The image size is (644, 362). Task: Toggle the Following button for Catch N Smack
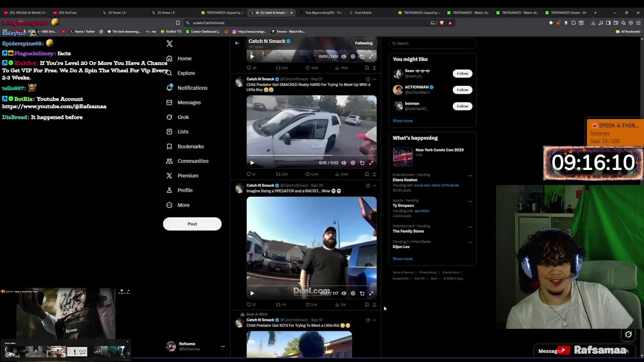coord(364,43)
